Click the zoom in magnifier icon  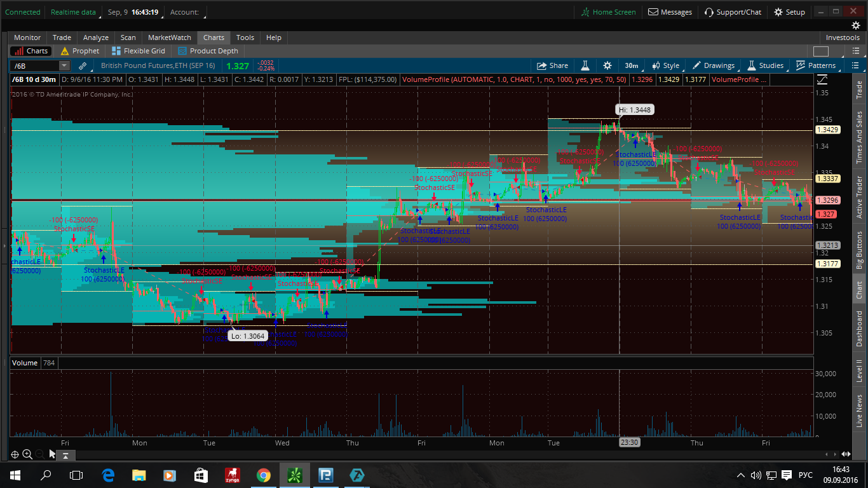(27, 454)
